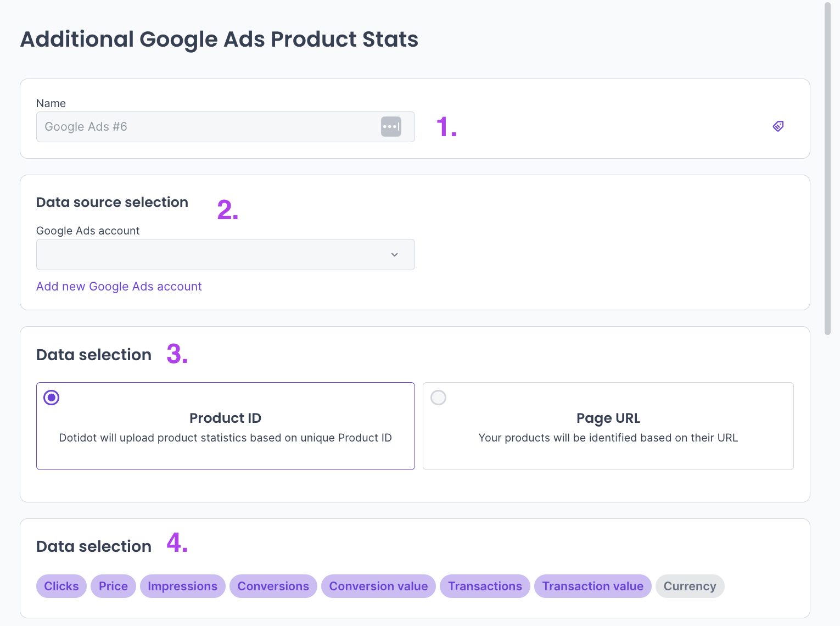Click Add new Google Ads account link
This screenshot has width=840, height=626.
pos(119,287)
